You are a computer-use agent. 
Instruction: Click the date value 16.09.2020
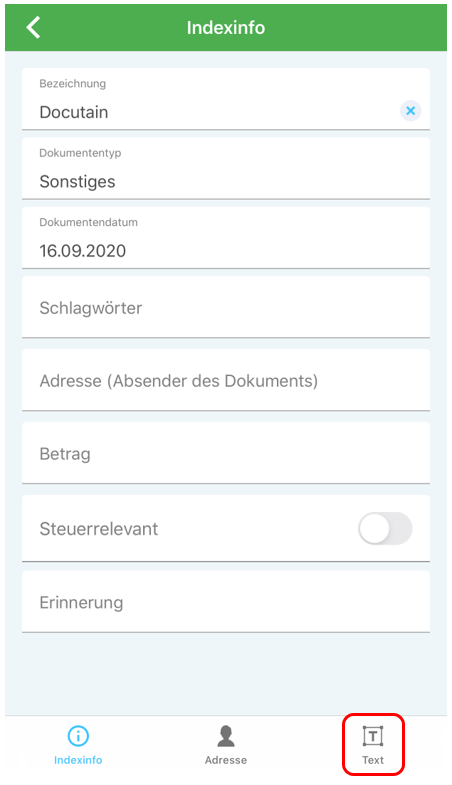click(x=83, y=251)
